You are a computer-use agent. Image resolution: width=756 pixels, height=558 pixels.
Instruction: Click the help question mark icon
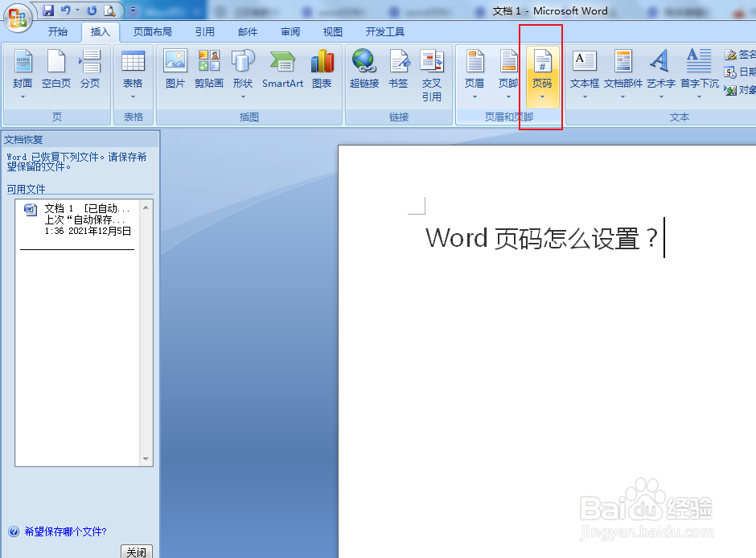(x=14, y=531)
